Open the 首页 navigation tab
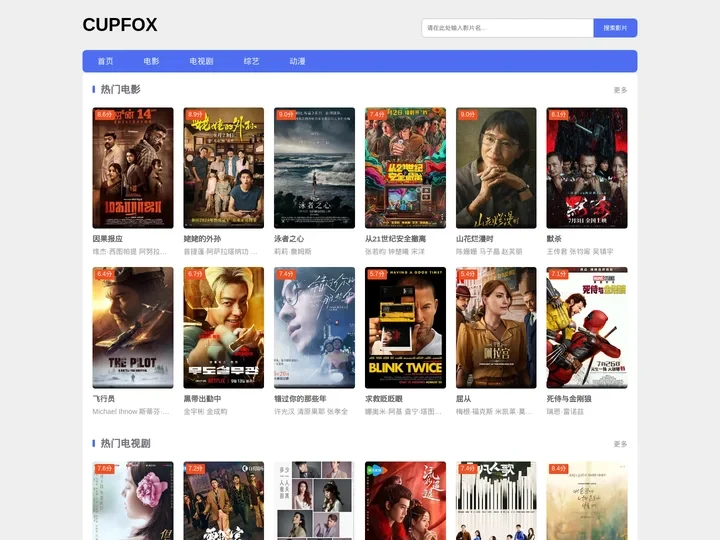The image size is (720, 540). point(105,61)
